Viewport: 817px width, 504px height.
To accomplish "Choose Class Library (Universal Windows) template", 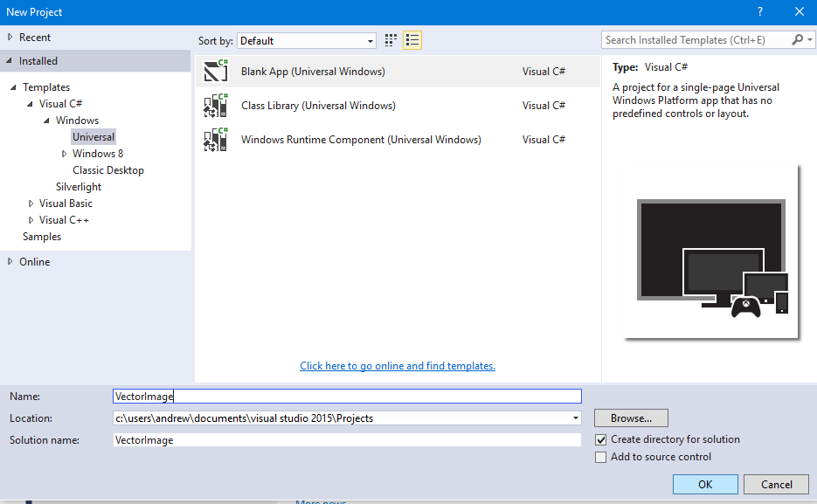I will 398,105.
